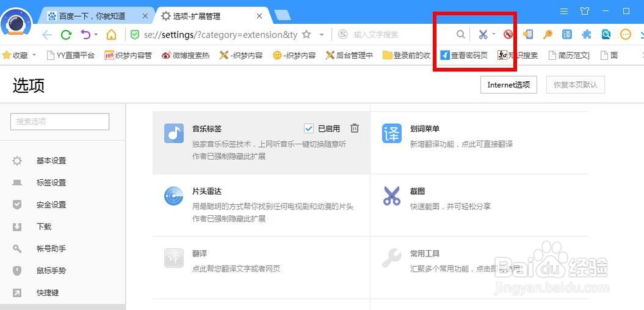
Task: Click the blue translate toolbar icon
Action: (567, 35)
